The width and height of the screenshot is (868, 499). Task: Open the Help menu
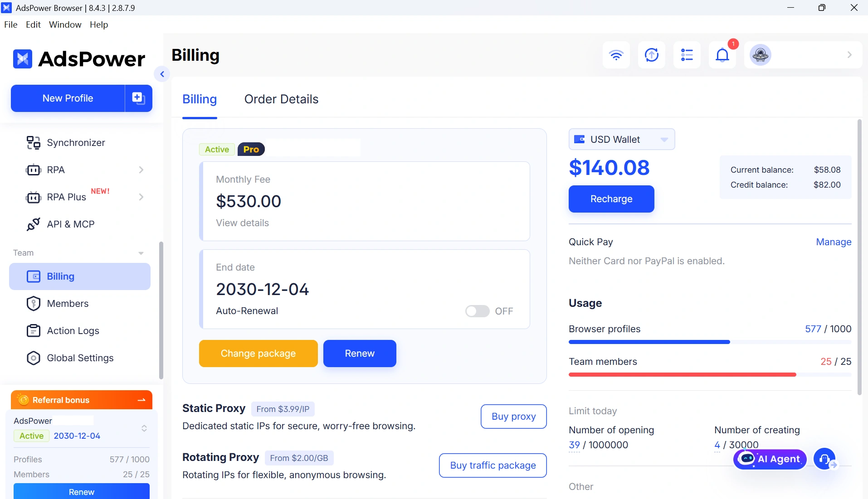coord(99,24)
